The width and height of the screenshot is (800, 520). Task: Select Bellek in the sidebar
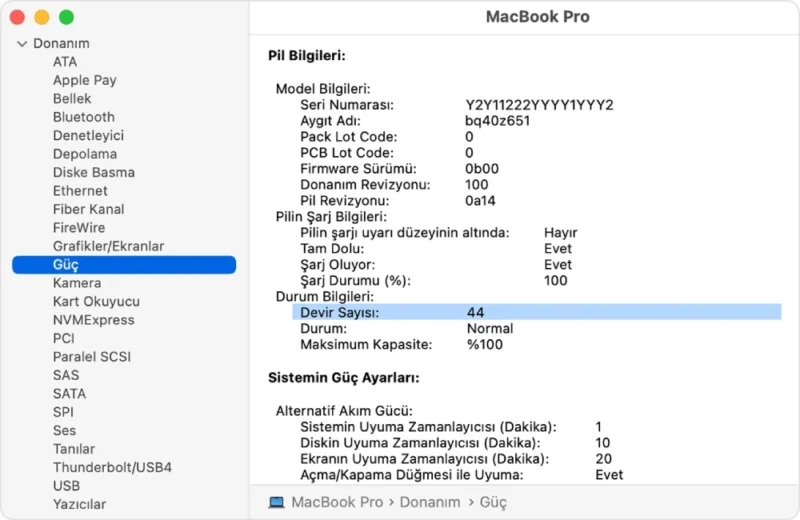pyautogui.click(x=72, y=98)
